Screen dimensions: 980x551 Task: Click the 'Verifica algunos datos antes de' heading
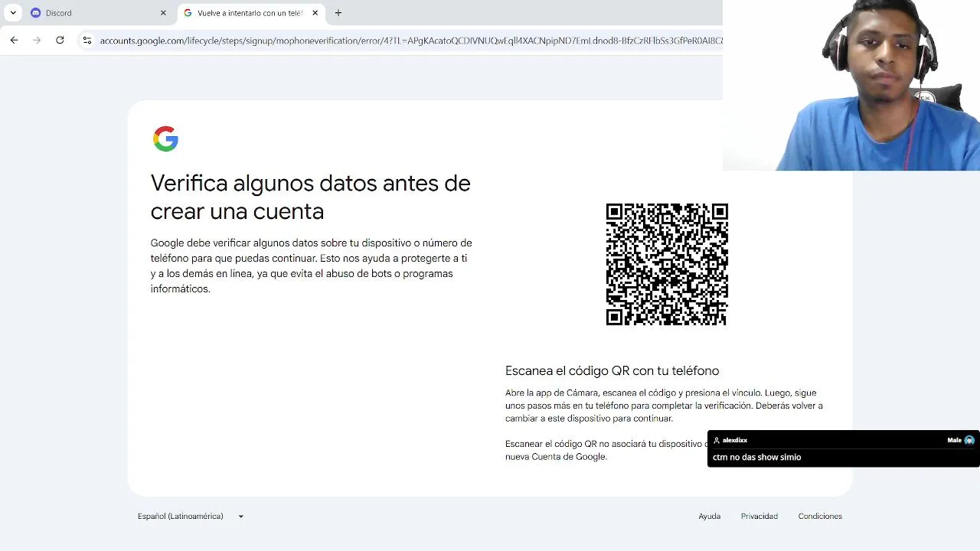click(310, 183)
